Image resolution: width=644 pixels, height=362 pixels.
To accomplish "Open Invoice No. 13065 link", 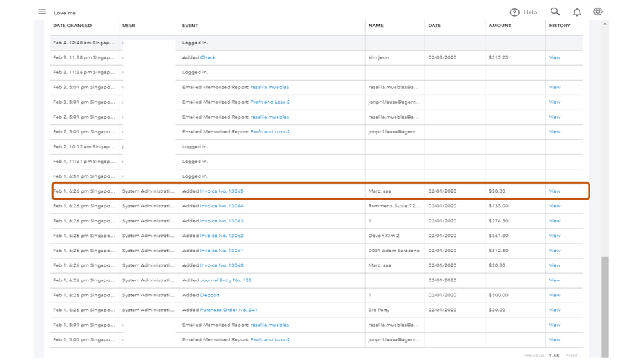I will pyautogui.click(x=222, y=191).
